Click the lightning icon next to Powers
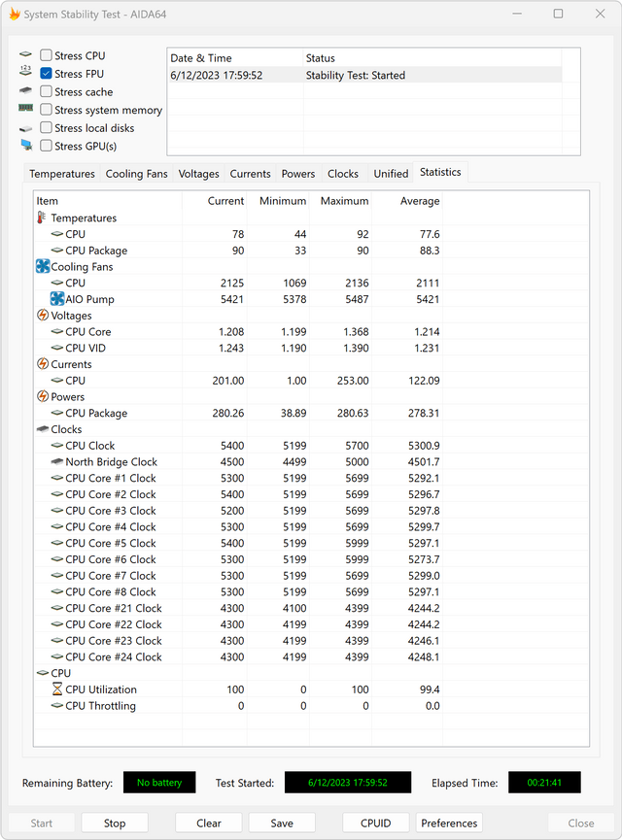The height and width of the screenshot is (840, 622). pos(43,396)
